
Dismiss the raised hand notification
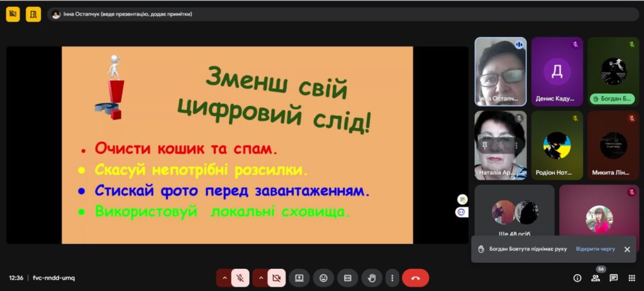pyautogui.click(x=627, y=249)
